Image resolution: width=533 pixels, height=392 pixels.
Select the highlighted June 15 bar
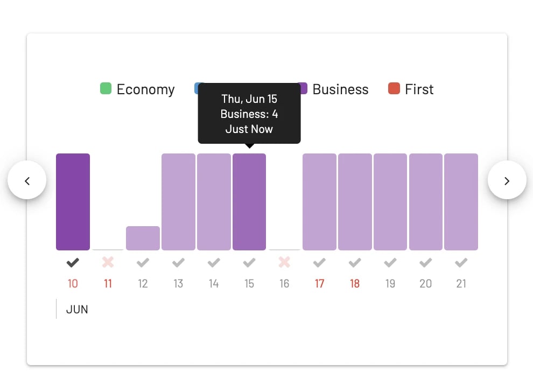pos(249,202)
